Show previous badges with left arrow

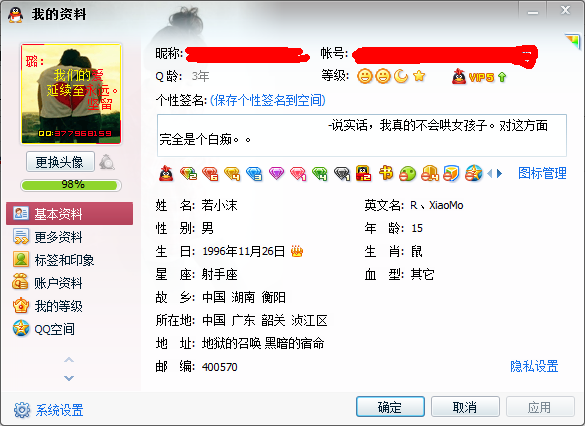tap(490, 173)
